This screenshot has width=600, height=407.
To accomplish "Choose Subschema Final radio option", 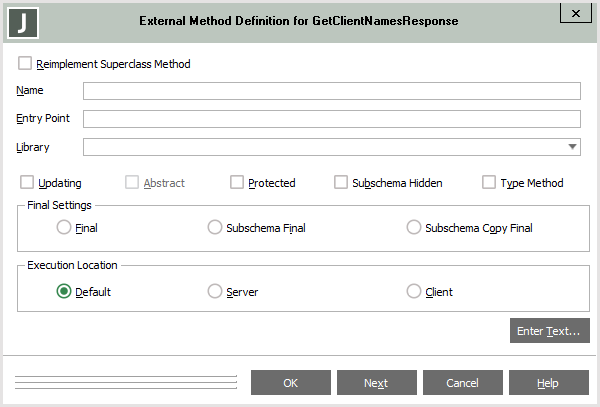I will point(214,228).
